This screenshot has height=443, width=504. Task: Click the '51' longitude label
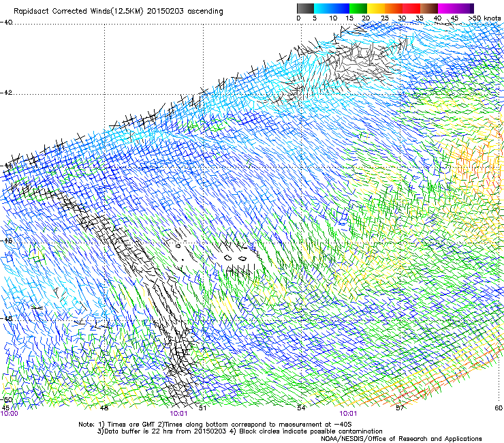click(x=202, y=408)
